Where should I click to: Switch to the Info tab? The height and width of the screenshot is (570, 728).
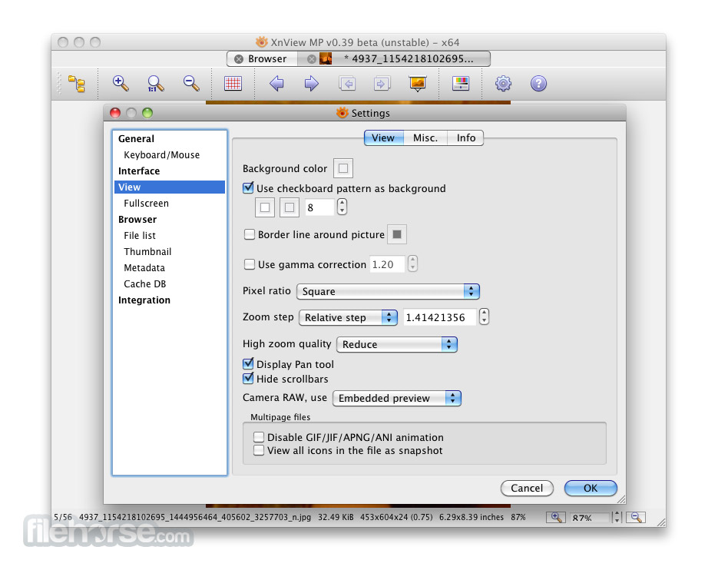click(465, 138)
